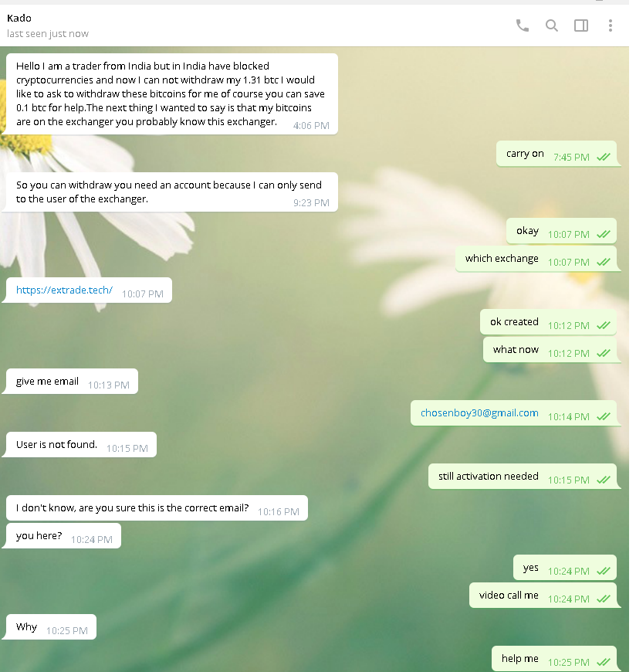636x672 pixels.
Task: Click the 'last seen just now' status
Action: coord(48,33)
